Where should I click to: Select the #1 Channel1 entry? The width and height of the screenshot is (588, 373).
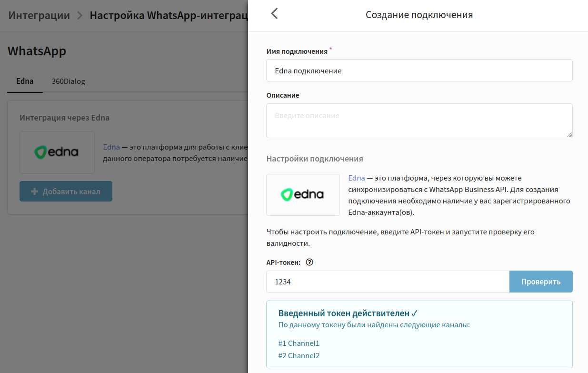click(299, 343)
